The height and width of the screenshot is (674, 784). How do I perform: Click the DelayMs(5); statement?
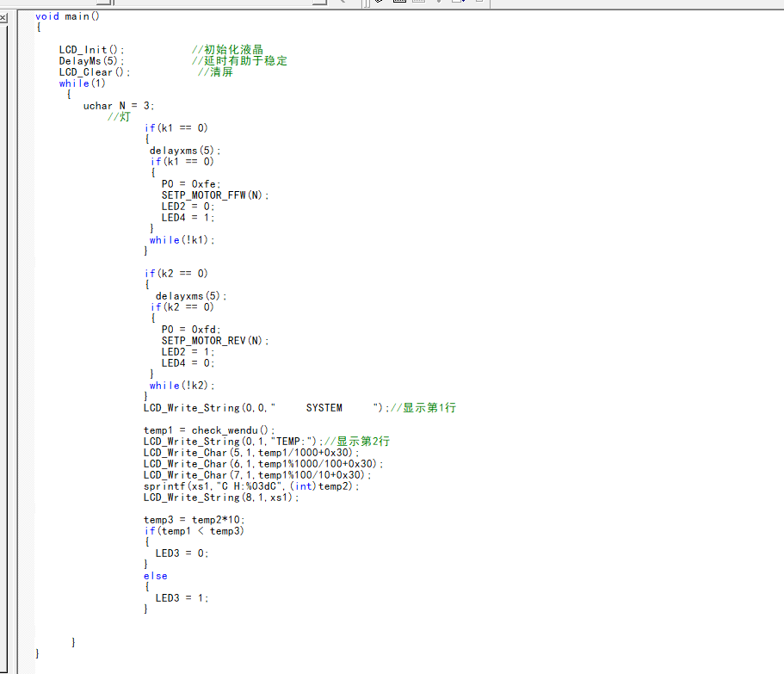click(x=91, y=61)
